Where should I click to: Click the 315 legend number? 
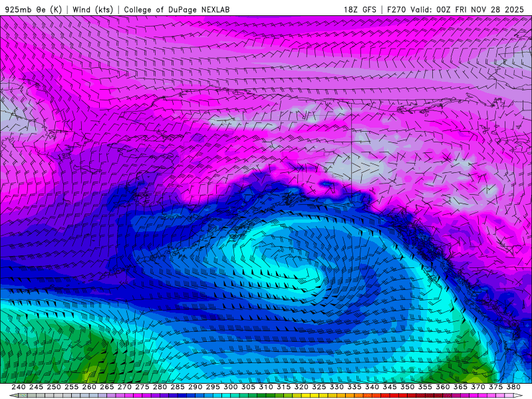283,387
